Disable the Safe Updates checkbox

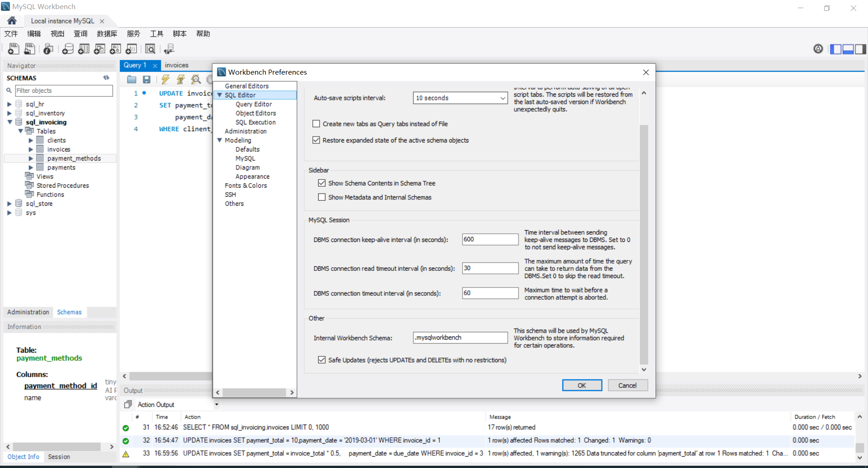click(321, 360)
